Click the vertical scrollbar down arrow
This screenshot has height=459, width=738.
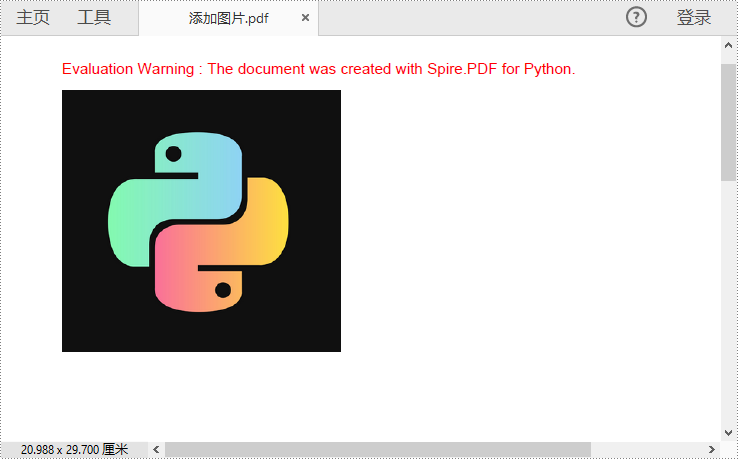click(x=728, y=432)
